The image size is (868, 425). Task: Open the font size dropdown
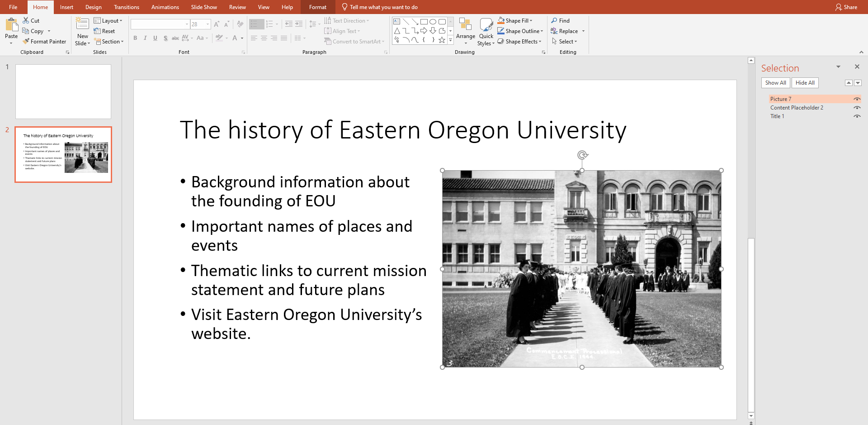208,24
